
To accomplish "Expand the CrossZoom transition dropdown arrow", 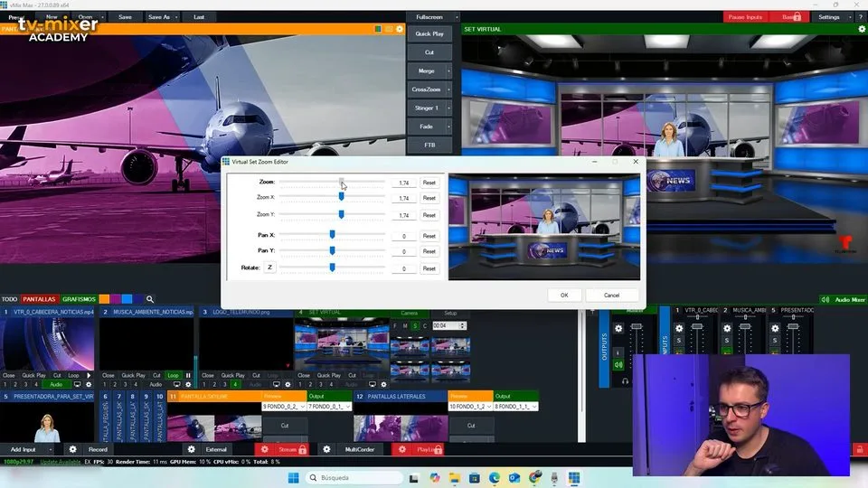I will coord(448,89).
